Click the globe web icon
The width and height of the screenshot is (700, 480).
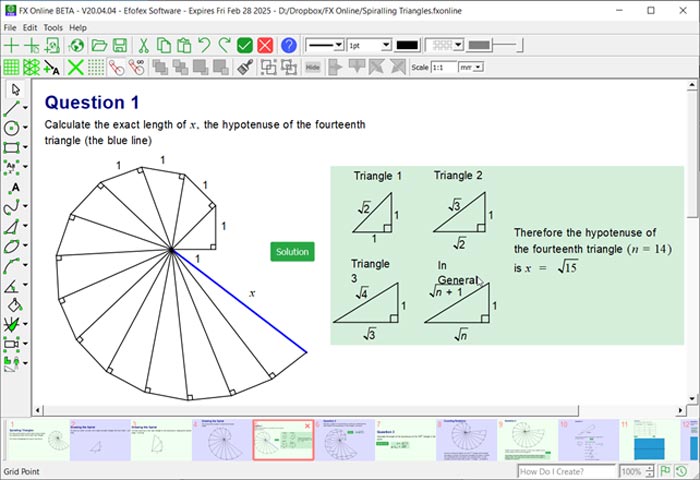[x=77, y=45]
